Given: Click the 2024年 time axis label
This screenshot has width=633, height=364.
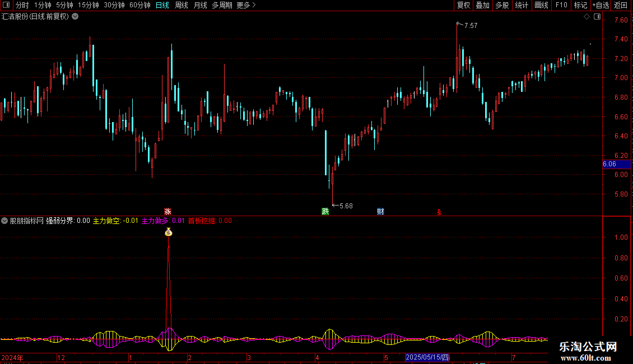Looking at the screenshot, I should pos(12,357).
